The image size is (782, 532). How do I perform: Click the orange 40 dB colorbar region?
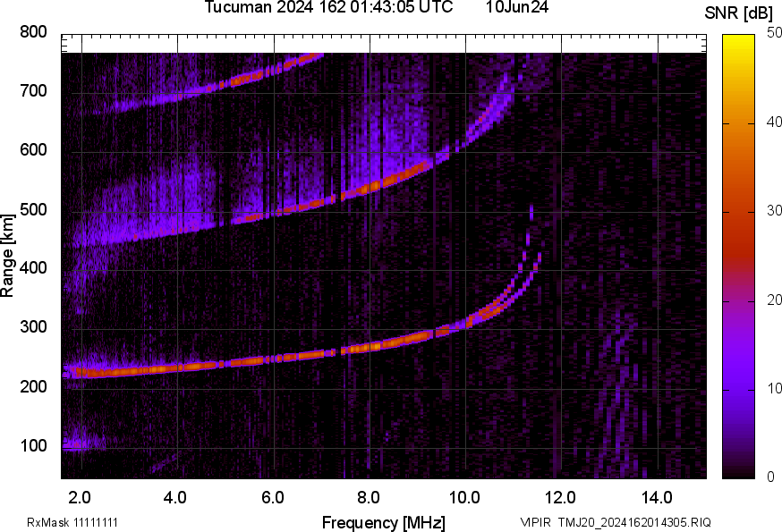[x=738, y=123]
